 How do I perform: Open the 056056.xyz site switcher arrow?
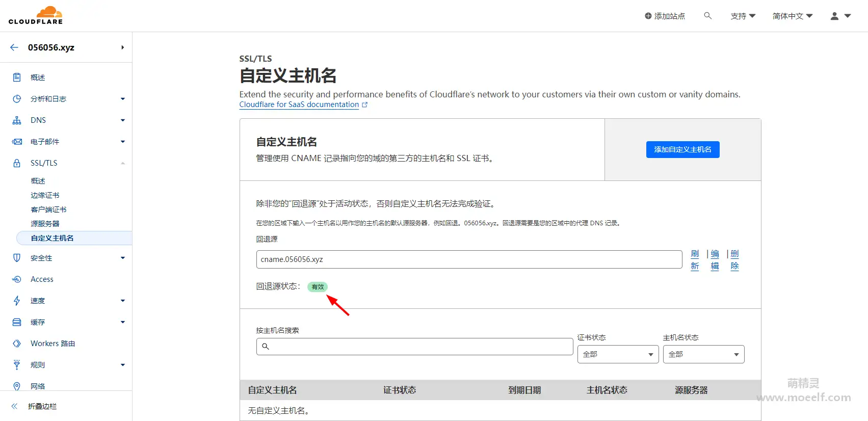pyautogui.click(x=122, y=47)
